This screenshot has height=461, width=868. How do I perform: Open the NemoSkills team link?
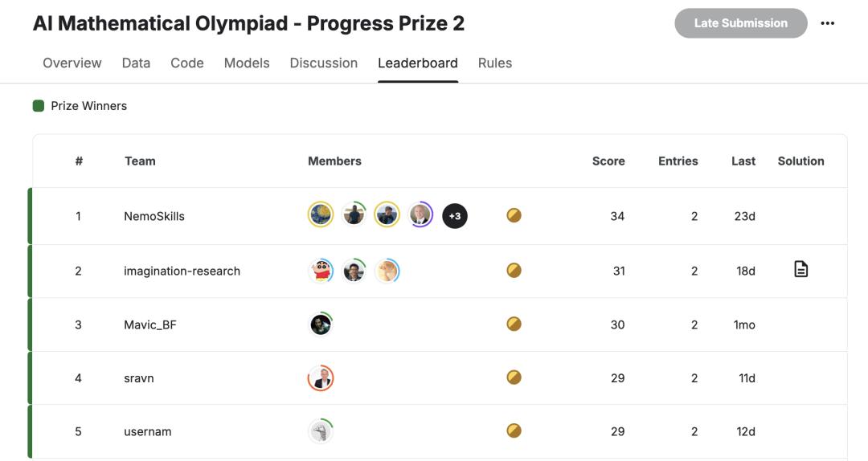click(x=154, y=216)
